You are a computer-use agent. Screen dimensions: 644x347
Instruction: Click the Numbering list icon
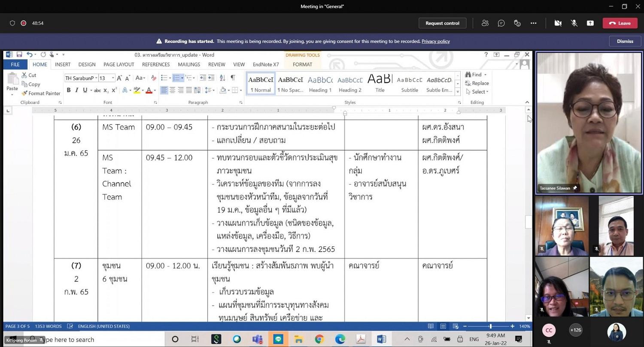tap(176, 78)
